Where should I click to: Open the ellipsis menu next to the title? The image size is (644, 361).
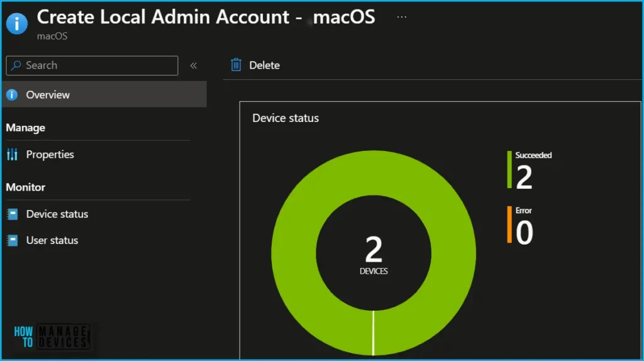(x=402, y=17)
